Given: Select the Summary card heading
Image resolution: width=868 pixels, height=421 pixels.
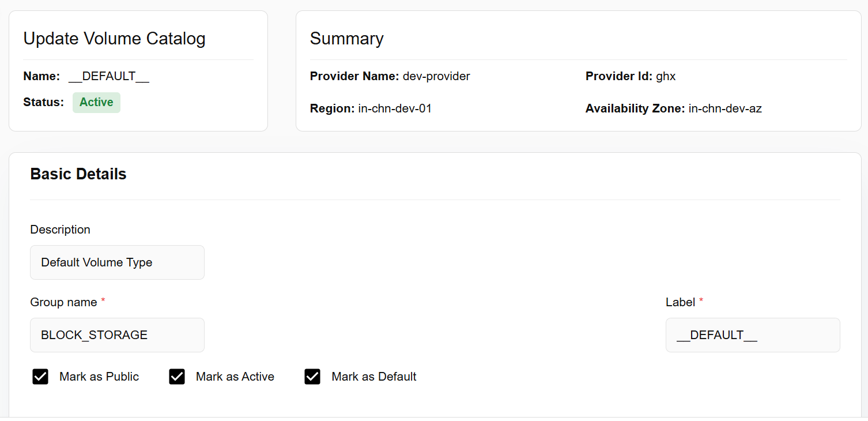Looking at the screenshot, I should 346,39.
